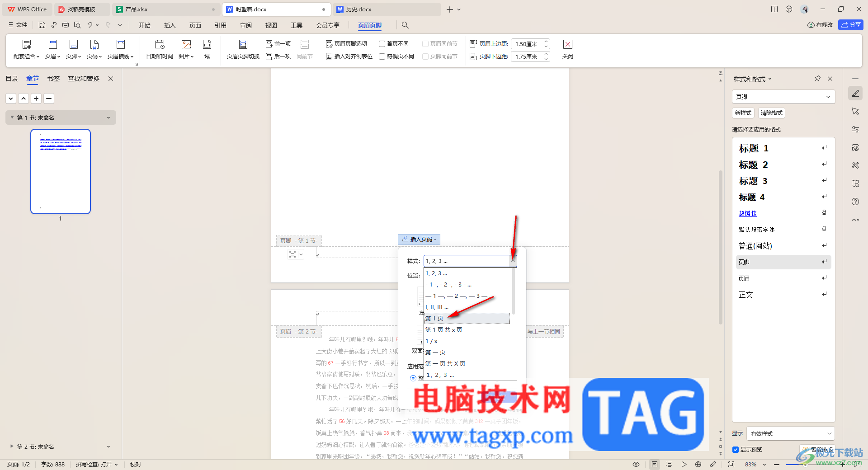
Task: Insert a 域 field from the ribbon
Action: [207, 50]
